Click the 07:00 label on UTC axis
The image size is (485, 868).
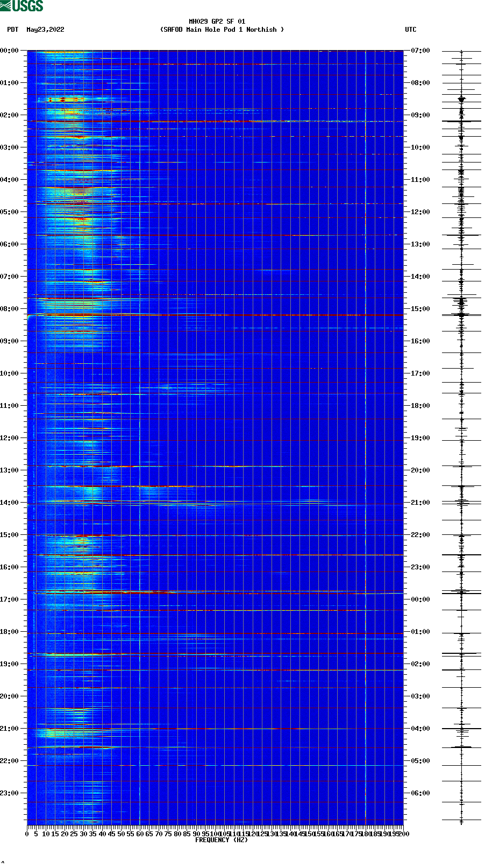coord(420,51)
